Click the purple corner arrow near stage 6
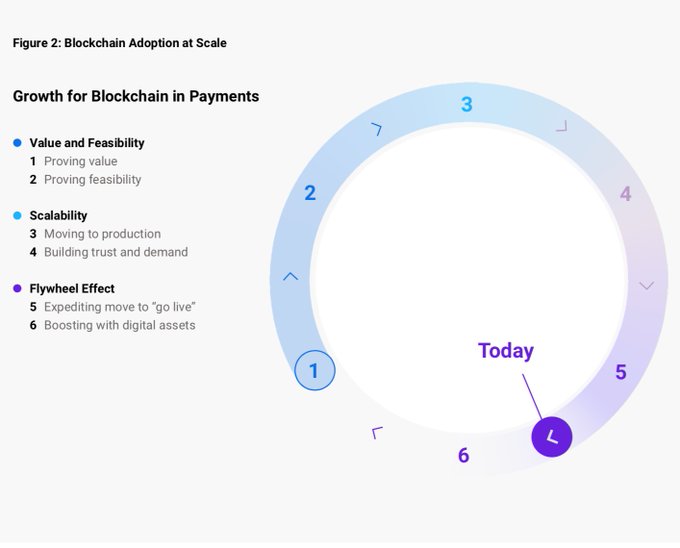Viewport: 680px width, 548px height. pos(377,432)
